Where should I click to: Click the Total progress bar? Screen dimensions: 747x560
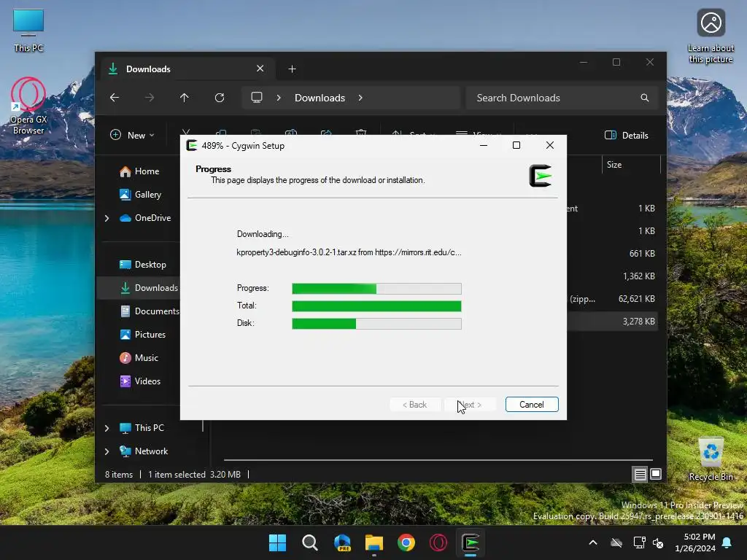point(376,306)
